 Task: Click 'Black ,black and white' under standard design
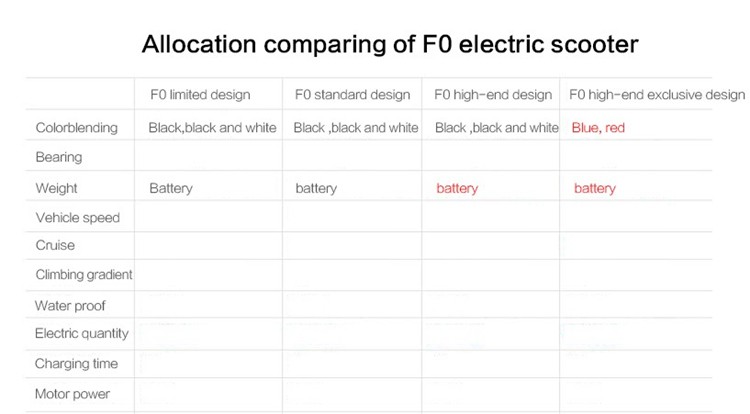click(x=356, y=128)
